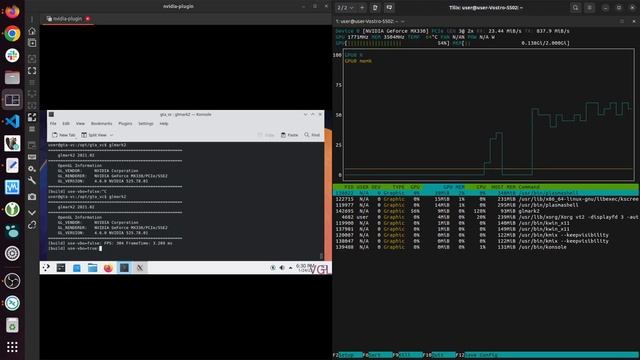
Task: Close the nvidia-plugin tab with red button
Action: (88, 19)
